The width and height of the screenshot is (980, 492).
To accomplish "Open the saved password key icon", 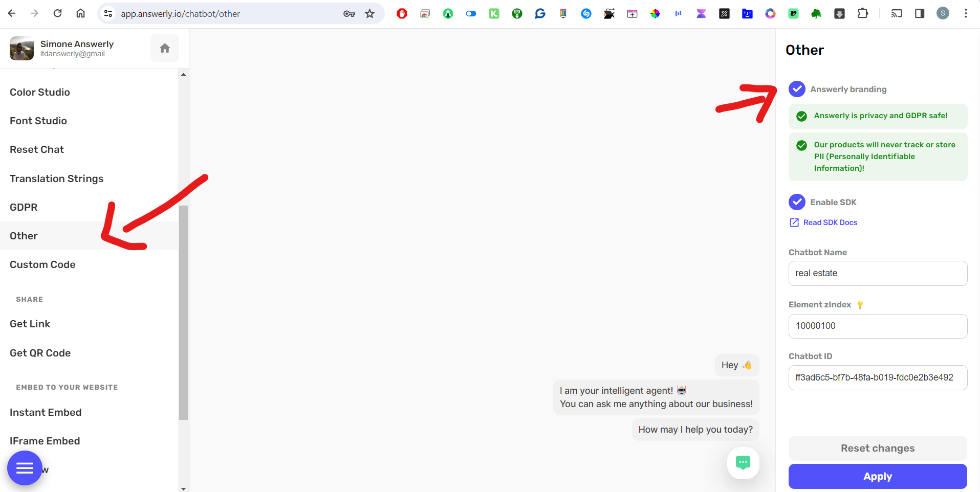I will 349,14.
